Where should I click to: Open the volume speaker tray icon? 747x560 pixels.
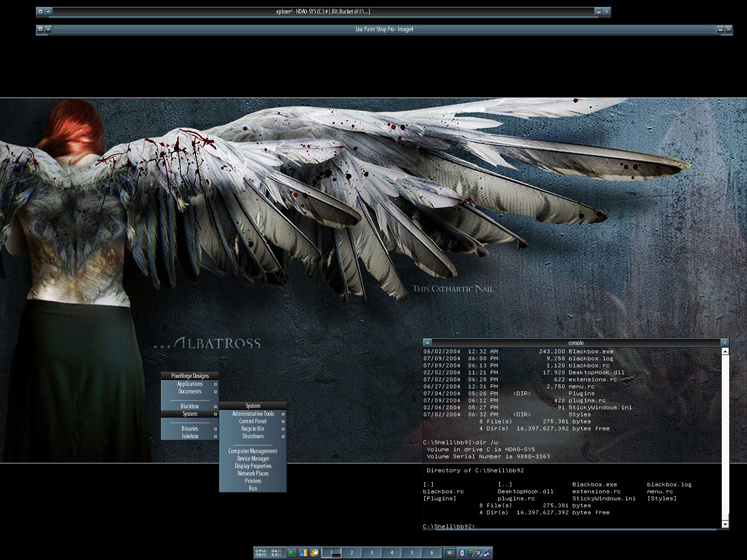(479, 553)
